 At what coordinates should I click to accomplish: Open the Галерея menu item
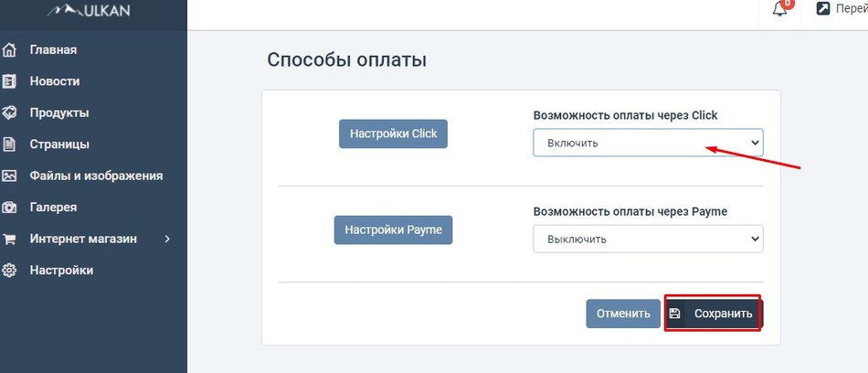point(53,208)
